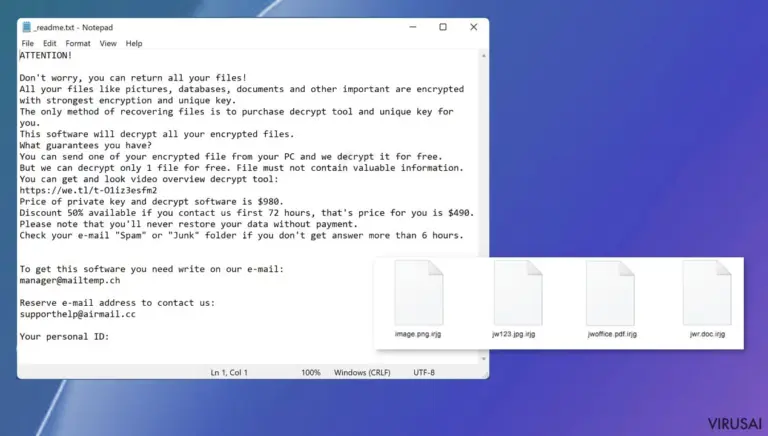Screen dimensions: 768x436
Task: Click the _readme.txt - Notepad title text
Action: pos(73,27)
